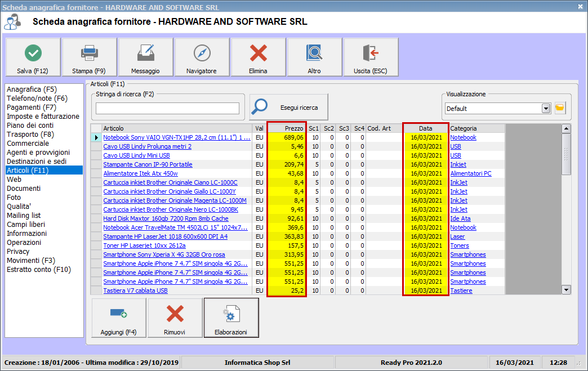This screenshot has width=588, height=371.
Task: Open the Navigatore compass button
Action: point(202,57)
